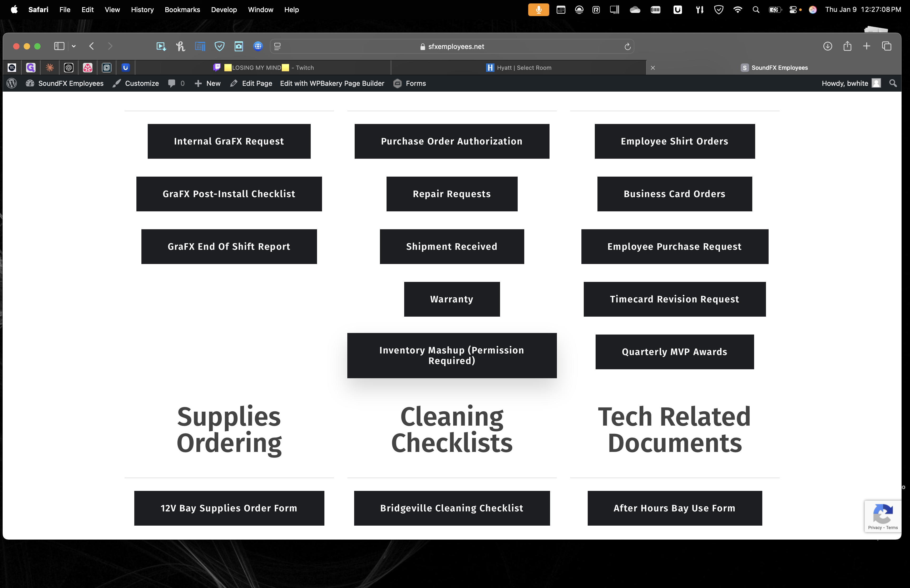910x588 pixels.
Task: Open a new tab with the plus icon
Action: click(x=867, y=46)
